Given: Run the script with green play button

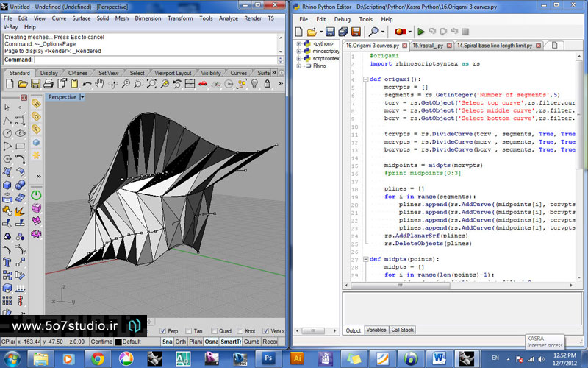Looking at the screenshot, I should point(420,32).
